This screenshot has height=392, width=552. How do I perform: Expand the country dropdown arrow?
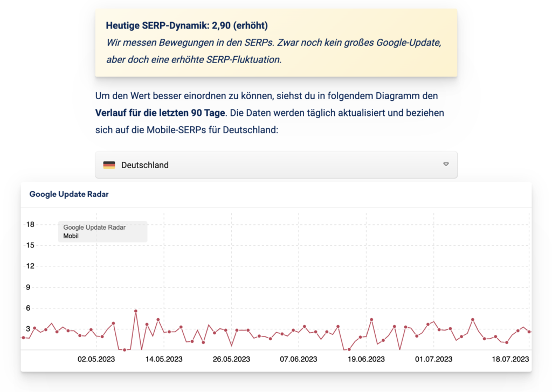point(446,164)
